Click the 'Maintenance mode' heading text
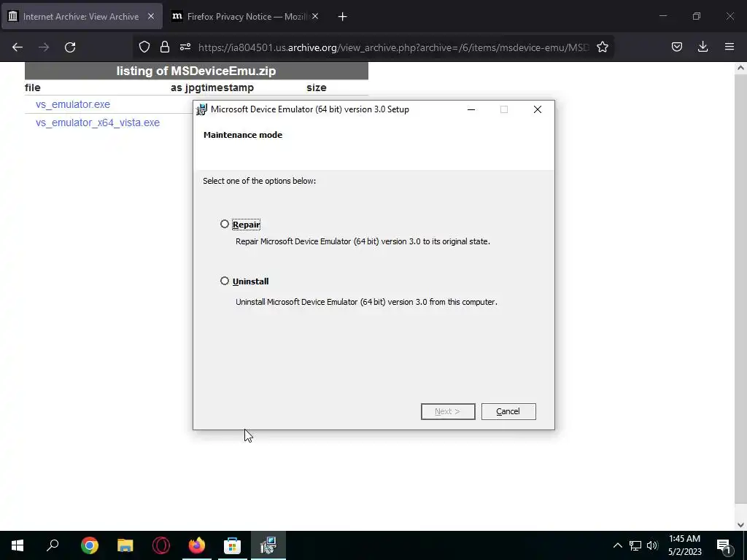The width and height of the screenshot is (747, 560). click(243, 135)
